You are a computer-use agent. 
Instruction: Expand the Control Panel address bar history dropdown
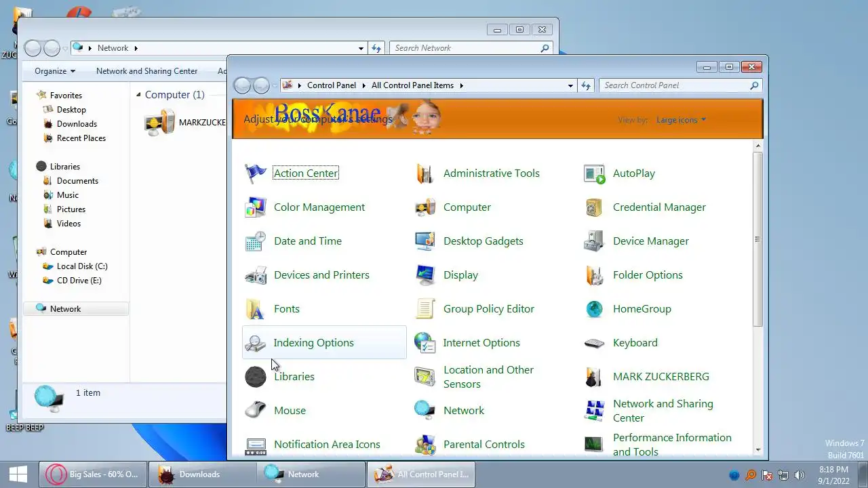point(570,85)
